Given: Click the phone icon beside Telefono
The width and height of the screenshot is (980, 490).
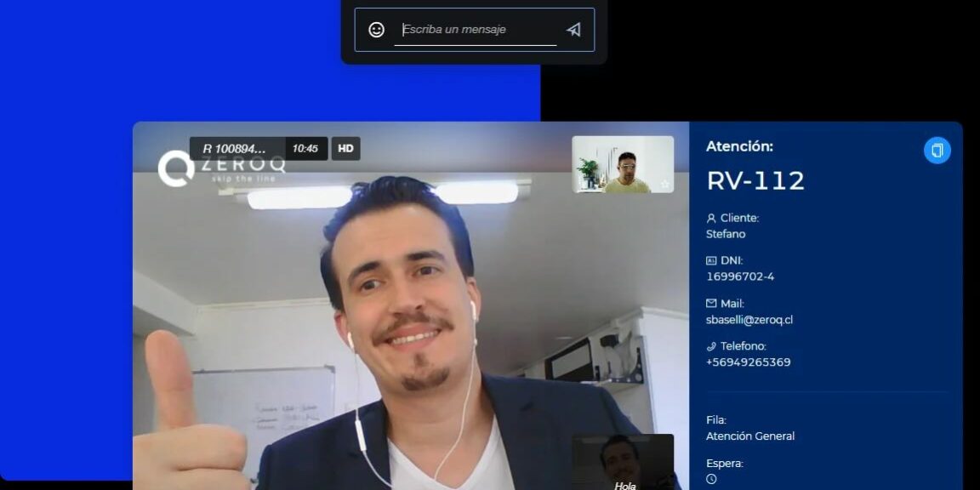Looking at the screenshot, I should tap(711, 346).
